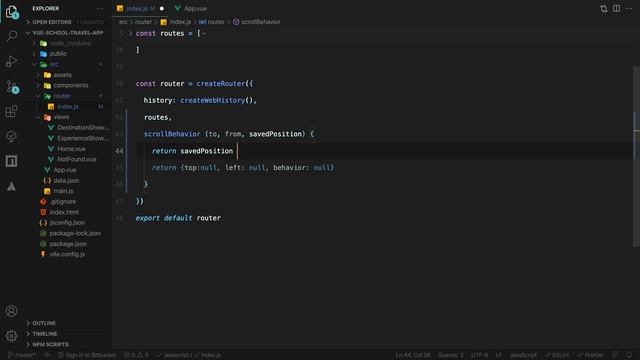This screenshot has height=360, width=640.
Task: Open package.json file
Action: click(68, 244)
